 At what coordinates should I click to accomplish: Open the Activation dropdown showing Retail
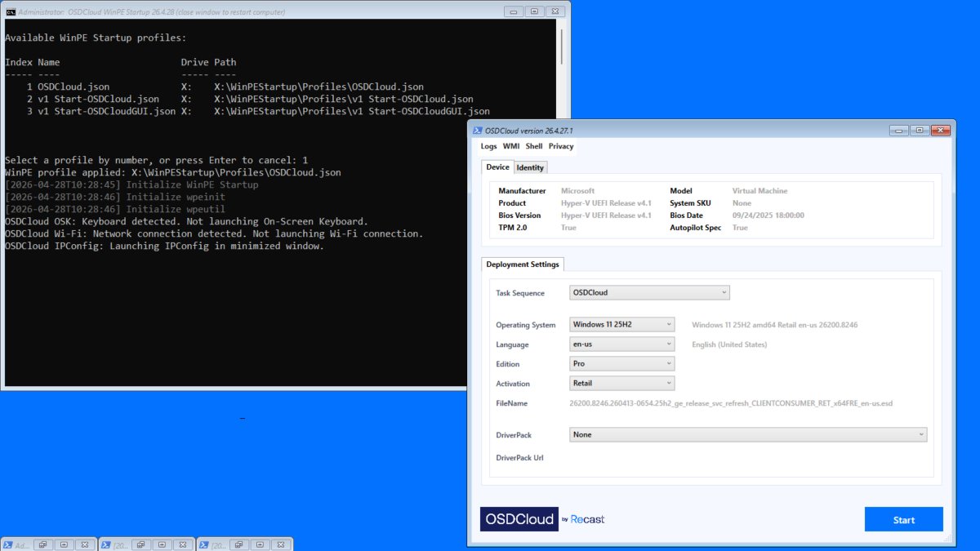coord(622,383)
